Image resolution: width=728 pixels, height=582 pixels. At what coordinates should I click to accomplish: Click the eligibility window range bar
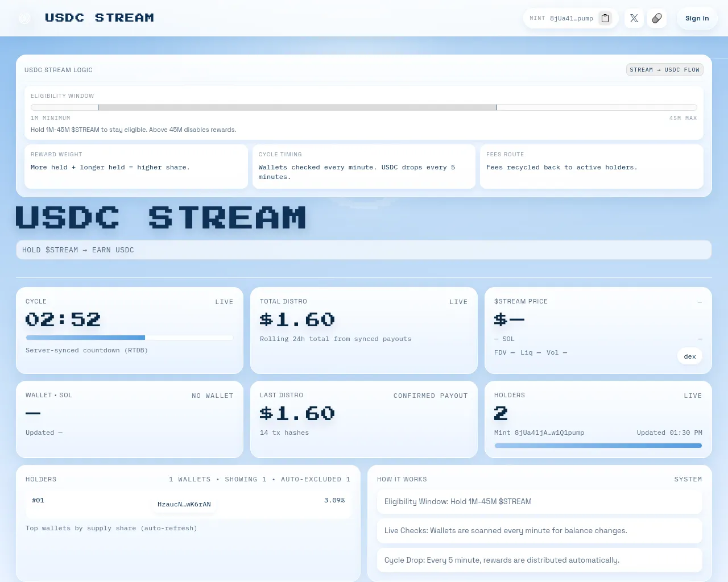364,107
